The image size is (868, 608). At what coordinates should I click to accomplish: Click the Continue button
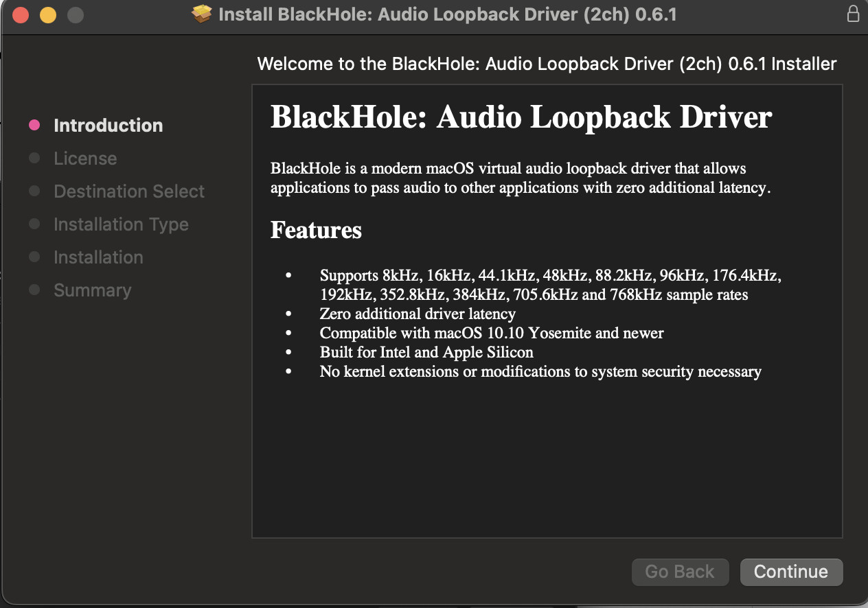791,572
